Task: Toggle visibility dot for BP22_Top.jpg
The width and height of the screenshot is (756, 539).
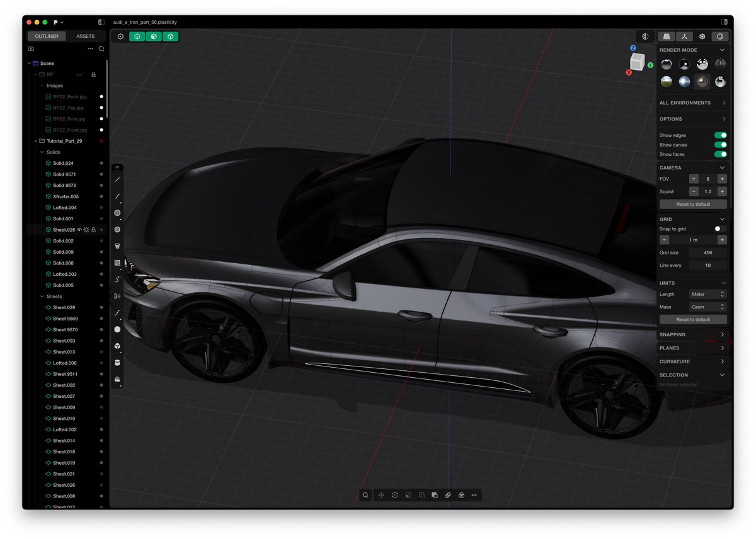Action: pyautogui.click(x=101, y=108)
